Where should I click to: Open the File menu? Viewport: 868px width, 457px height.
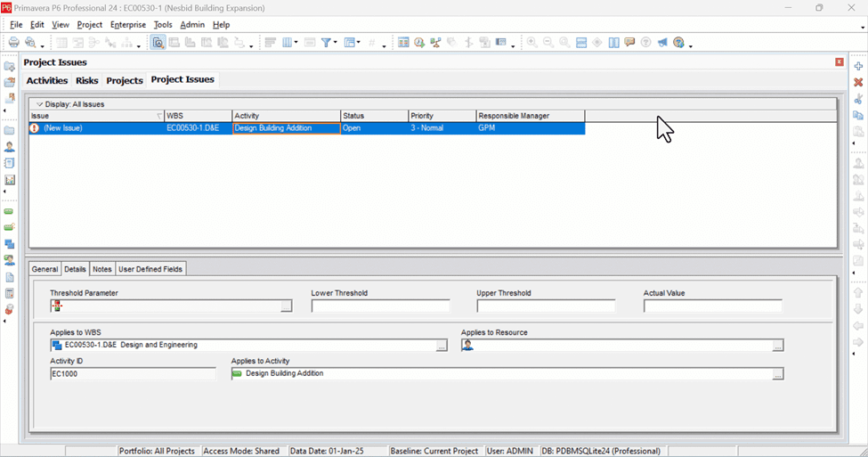[16, 24]
